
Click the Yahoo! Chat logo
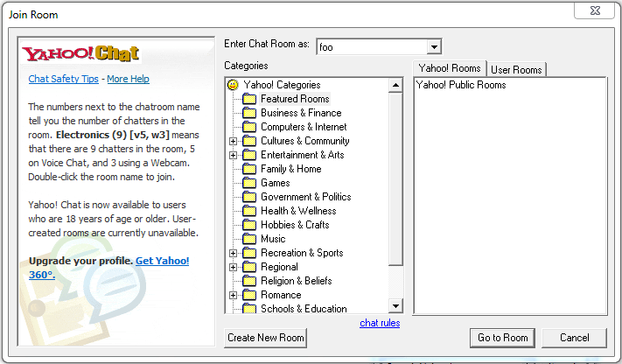pos(80,53)
